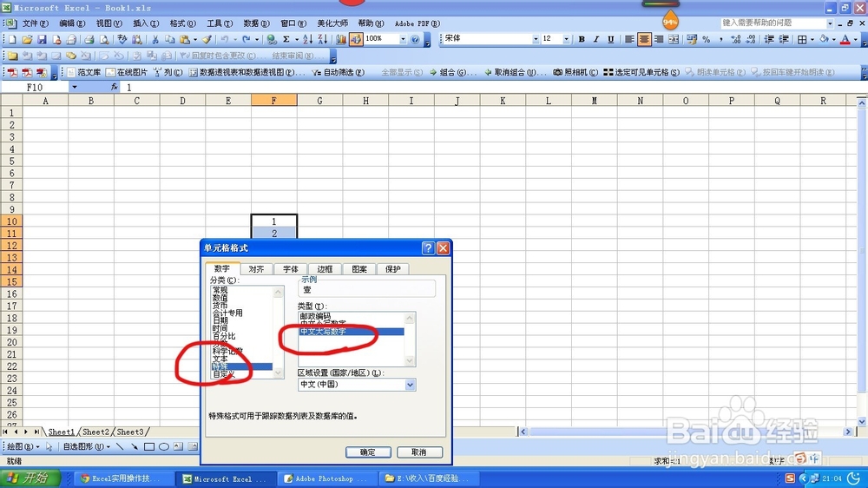Image resolution: width=868 pixels, height=488 pixels.
Task: Switch to the 边框 tab in dialog
Action: [325, 269]
